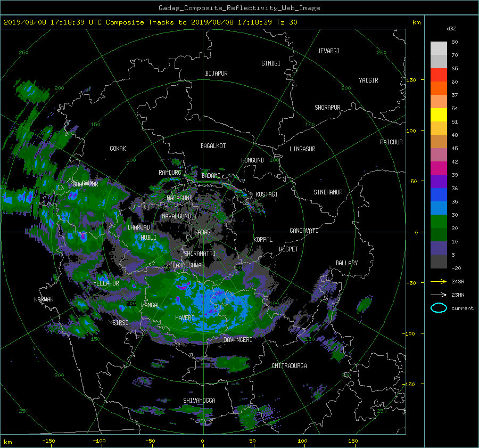Click the HUNGUND city label
The image size is (479, 448).
[x=252, y=160]
